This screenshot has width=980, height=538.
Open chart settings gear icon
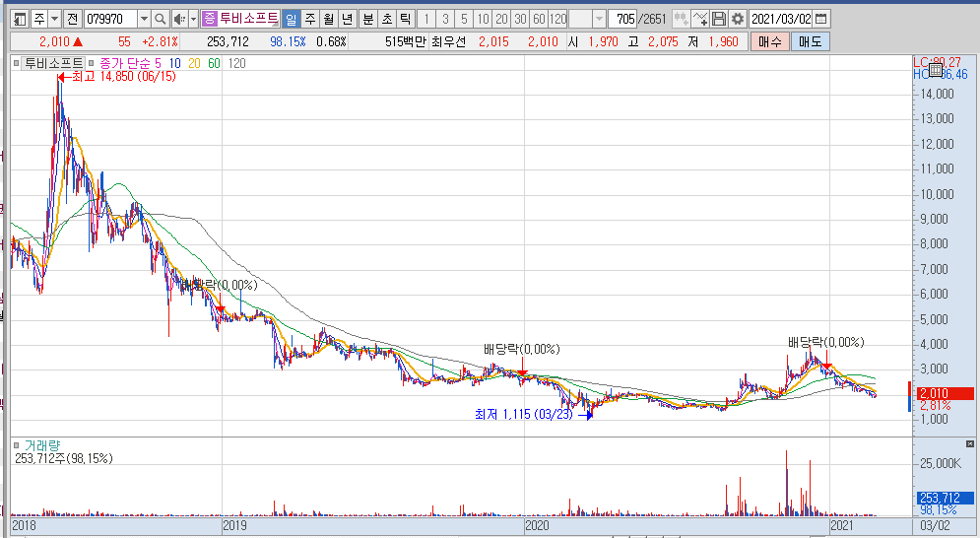[x=737, y=19]
